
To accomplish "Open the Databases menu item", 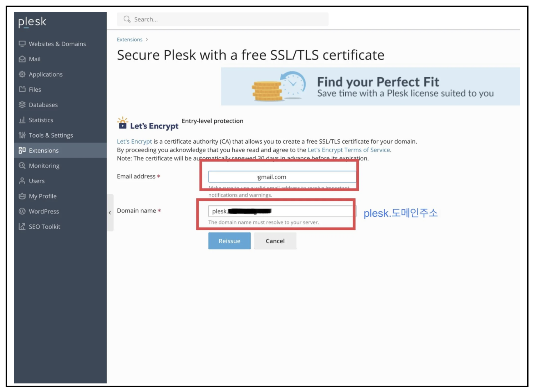I will point(60,105).
